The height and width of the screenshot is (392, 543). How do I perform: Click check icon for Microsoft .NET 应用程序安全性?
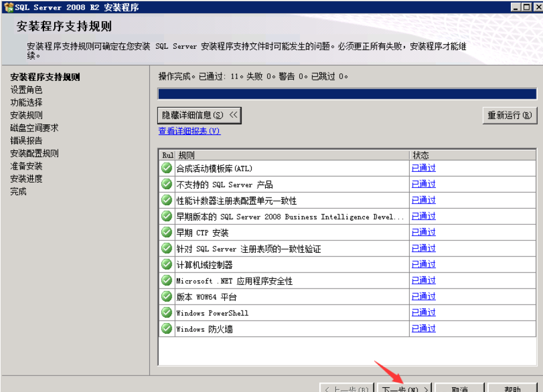tap(167, 280)
